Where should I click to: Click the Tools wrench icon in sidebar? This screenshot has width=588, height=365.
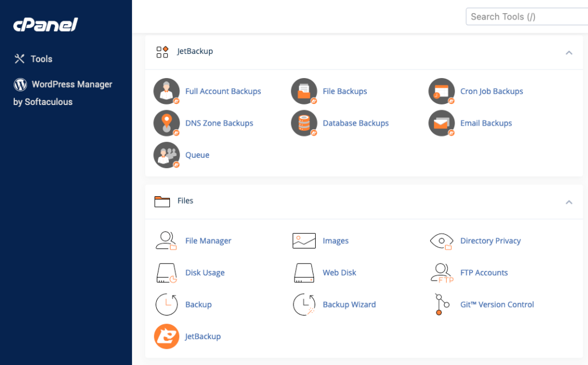20,59
